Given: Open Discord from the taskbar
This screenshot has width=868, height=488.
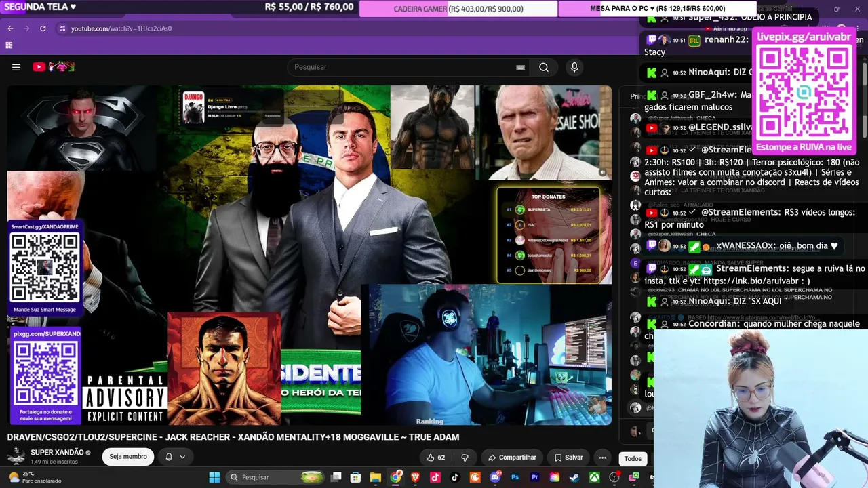Looking at the screenshot, I should (x=495, y=477).
